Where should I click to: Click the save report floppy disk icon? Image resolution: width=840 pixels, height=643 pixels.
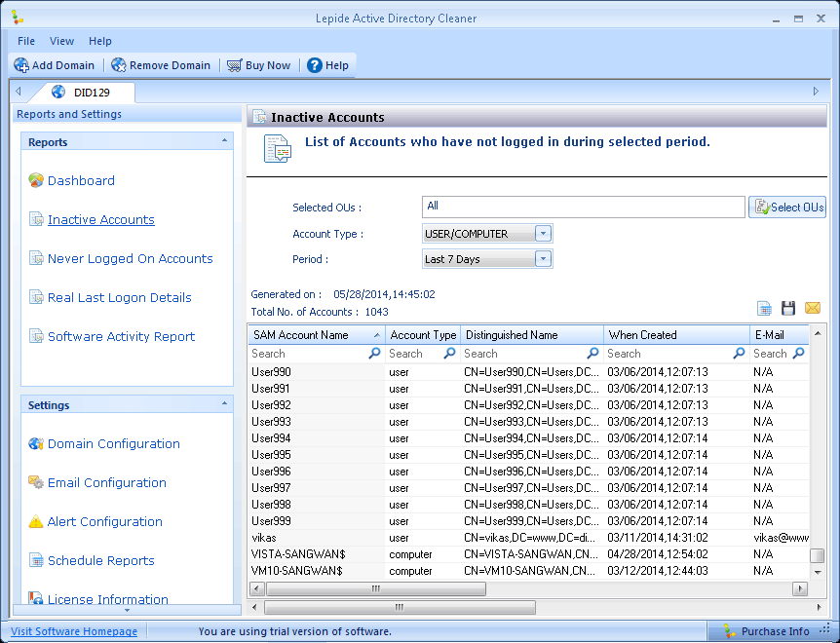pos(788,308)
